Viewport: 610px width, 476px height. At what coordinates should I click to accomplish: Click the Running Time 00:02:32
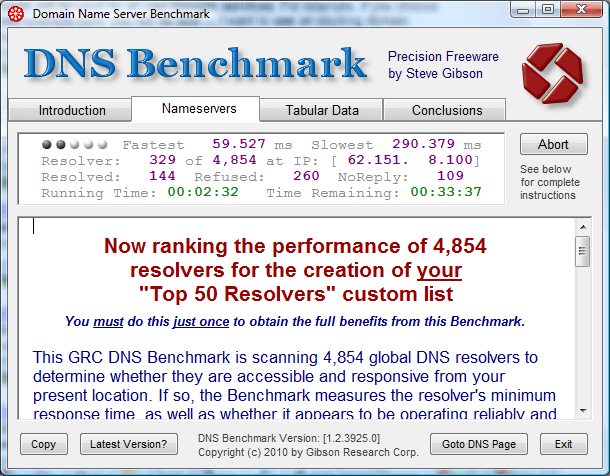[x=203, y=192]
